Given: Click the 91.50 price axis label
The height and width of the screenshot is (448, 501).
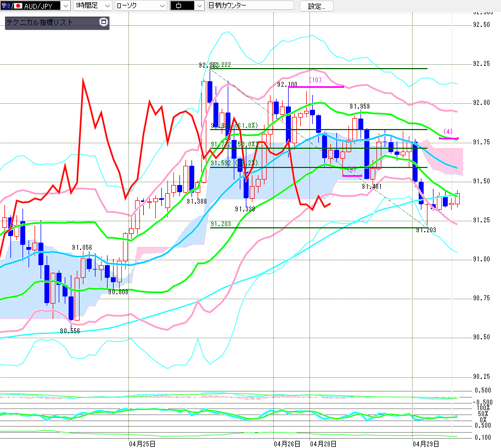Looking at the screenshot, I should [x=481, y=181].
